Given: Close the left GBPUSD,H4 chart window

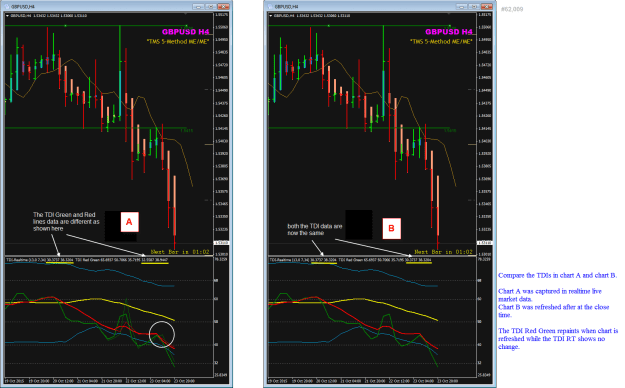Looking at the screenshot, I should click(223, 6).
